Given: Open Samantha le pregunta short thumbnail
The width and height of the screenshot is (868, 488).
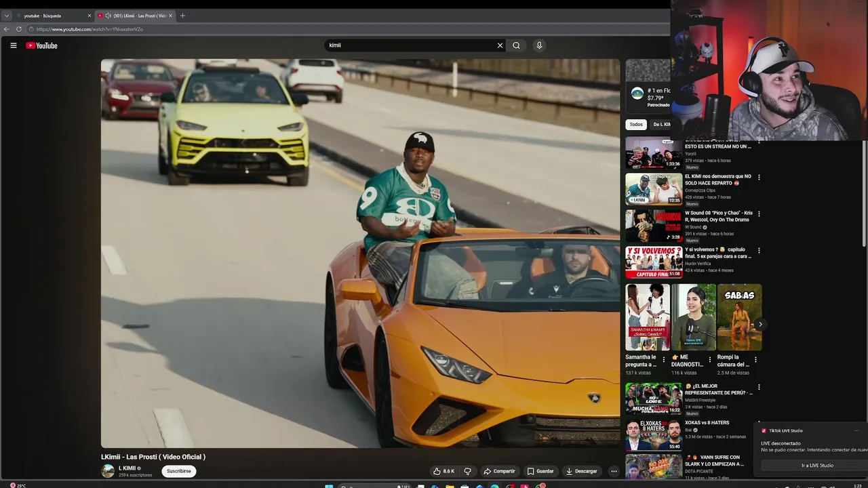Looking at the screenshot, I should [648, 317].
